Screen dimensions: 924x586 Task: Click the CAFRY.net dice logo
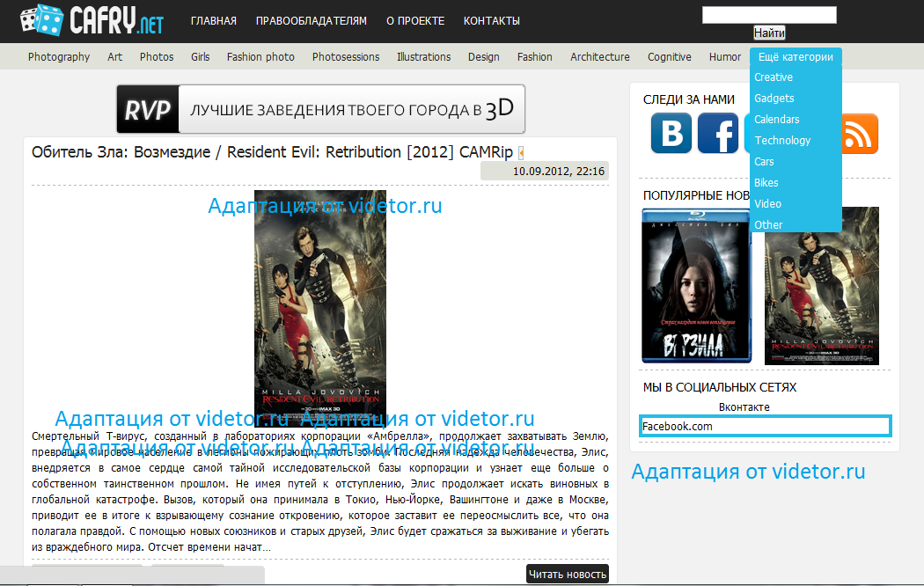point(92,20)
